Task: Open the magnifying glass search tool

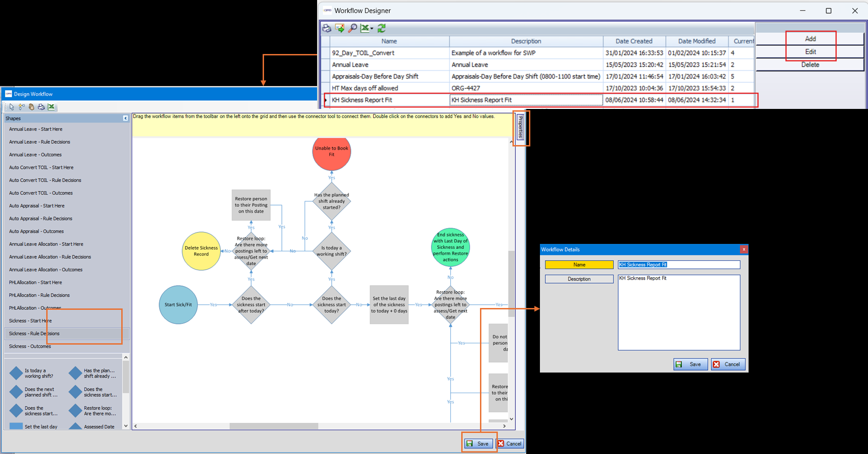Action: click(352, 28)
